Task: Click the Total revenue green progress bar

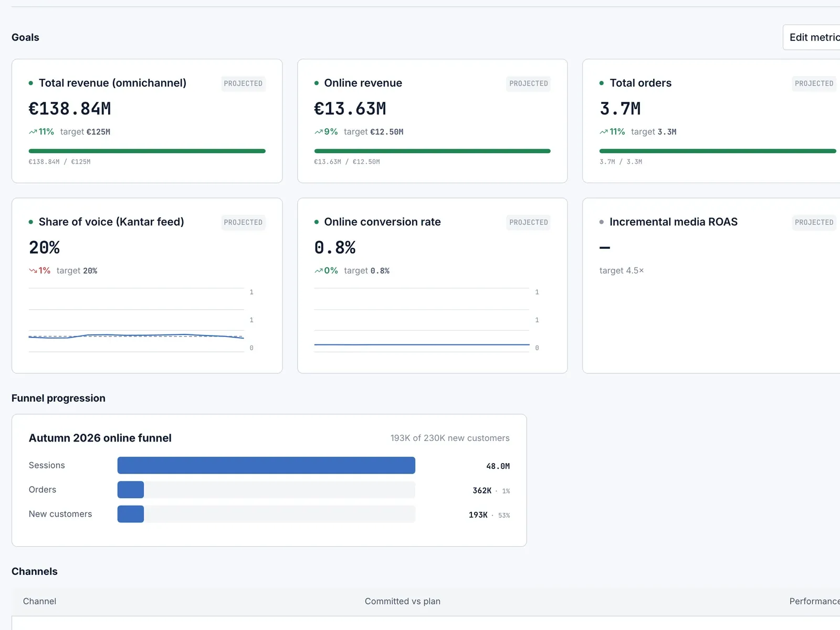Action: click(147, 151)
